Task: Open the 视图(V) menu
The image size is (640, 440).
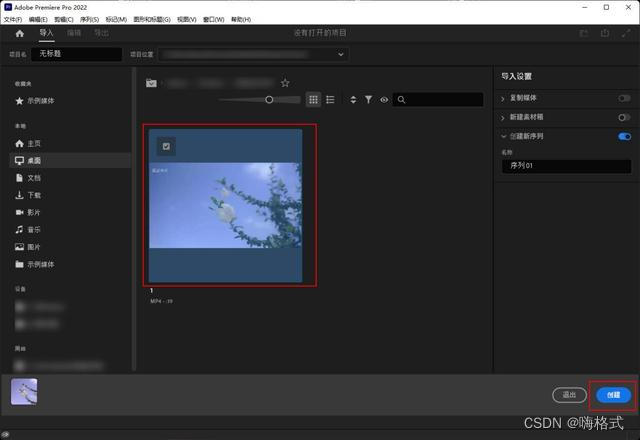Action: point(187,19)
